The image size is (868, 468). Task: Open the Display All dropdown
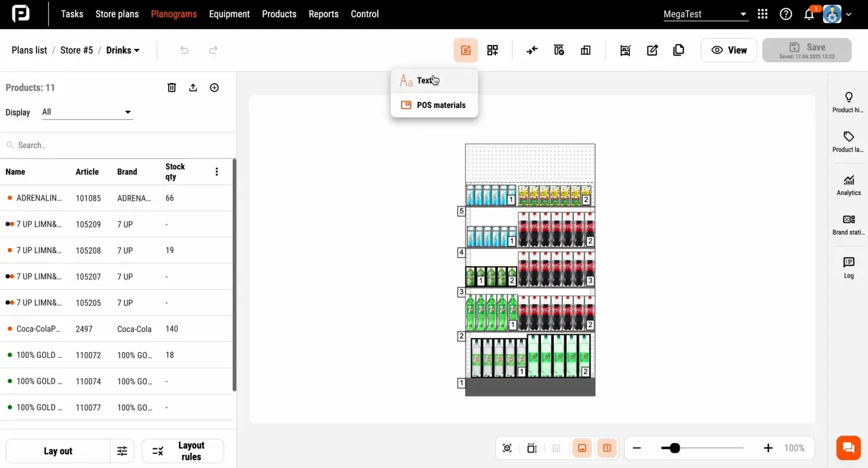coord(87,112)
